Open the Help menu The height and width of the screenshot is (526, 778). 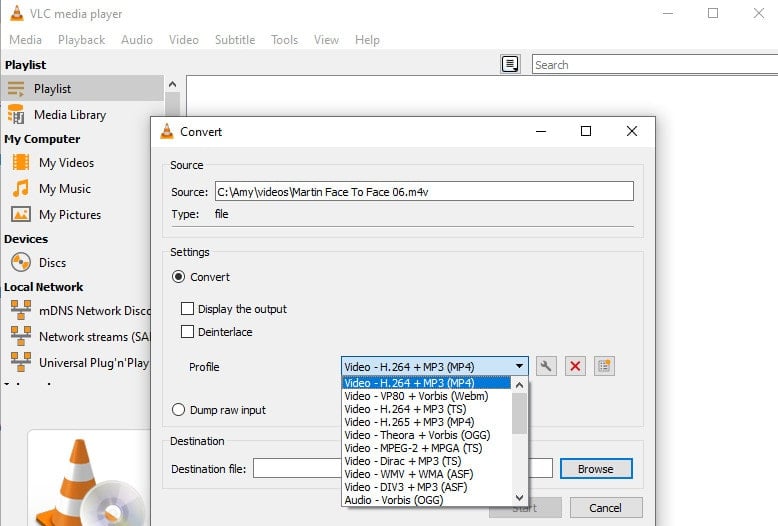coord(367,40)
